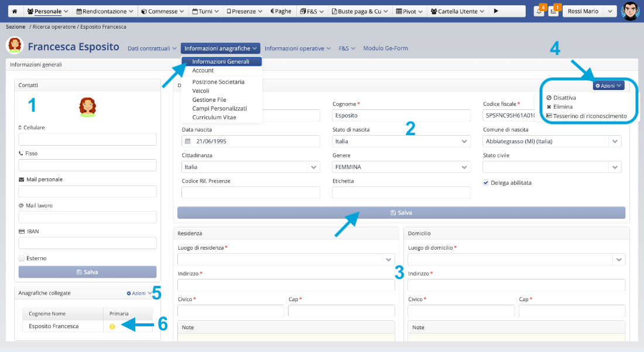Click the yellow Primaria status icon
The image size is (644, 352).
[112, 326]
